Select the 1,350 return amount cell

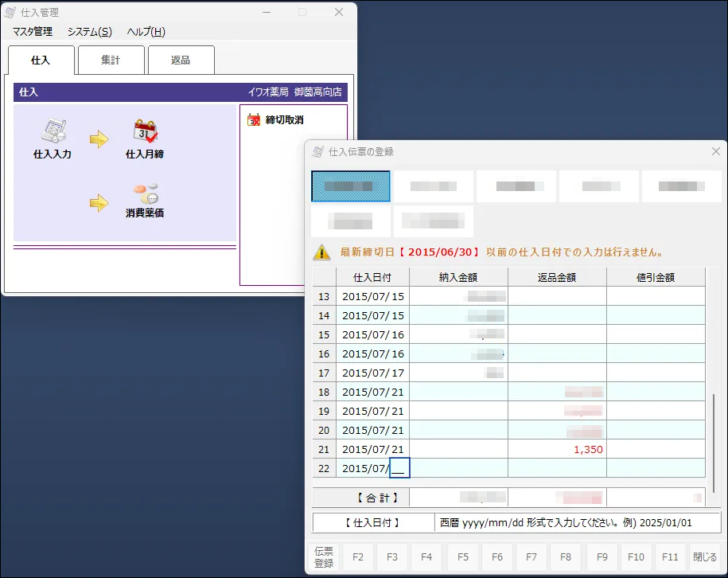[556, 449]
